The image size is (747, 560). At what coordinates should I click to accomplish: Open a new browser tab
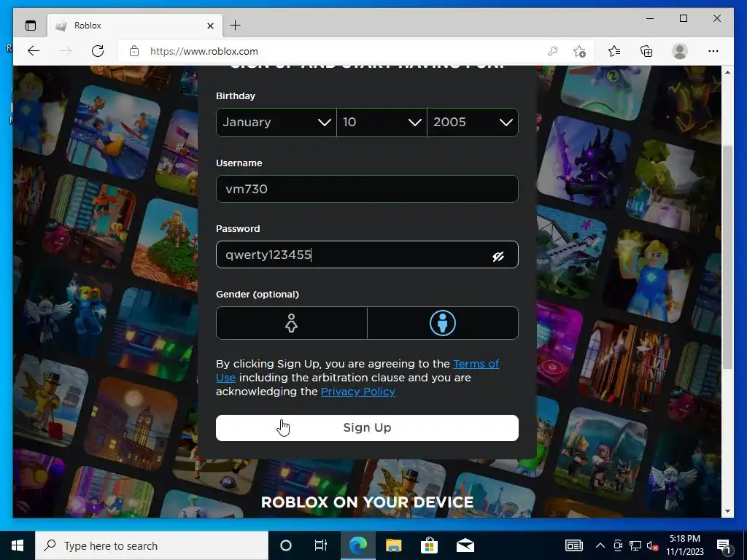236,26
